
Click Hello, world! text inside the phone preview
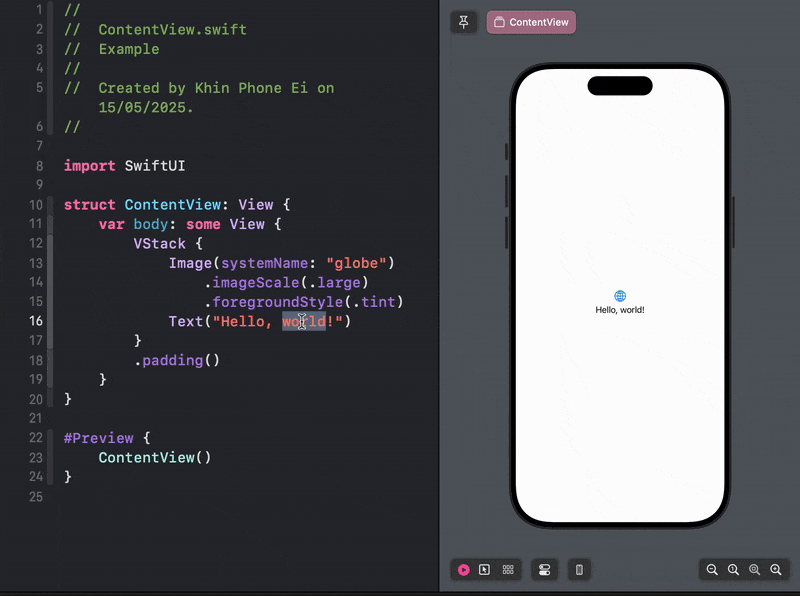click(620, 309)
